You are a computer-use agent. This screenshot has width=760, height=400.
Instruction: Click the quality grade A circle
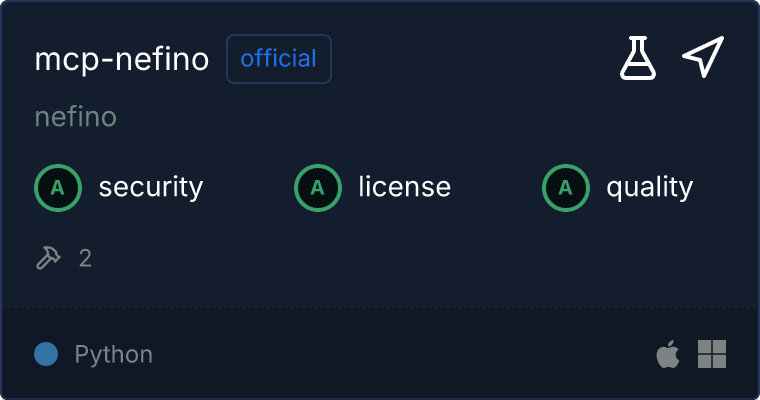[x=565, y=187]
